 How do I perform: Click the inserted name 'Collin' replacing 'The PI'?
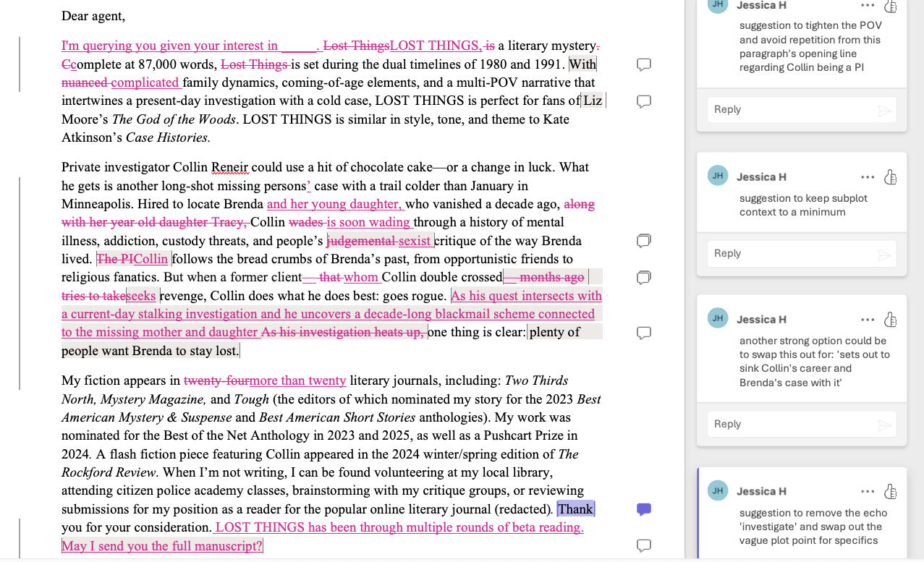point(151,259)
